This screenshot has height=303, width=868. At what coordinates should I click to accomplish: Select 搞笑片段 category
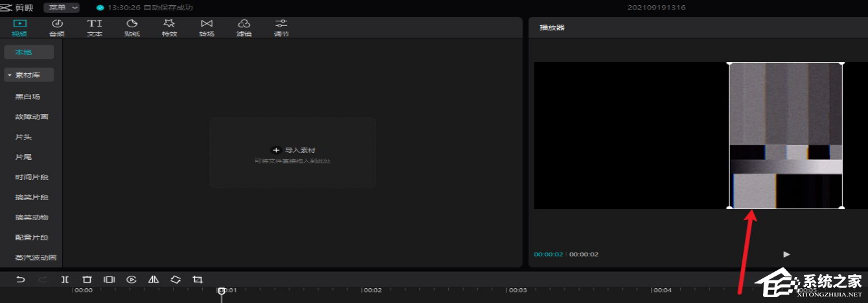32,197
